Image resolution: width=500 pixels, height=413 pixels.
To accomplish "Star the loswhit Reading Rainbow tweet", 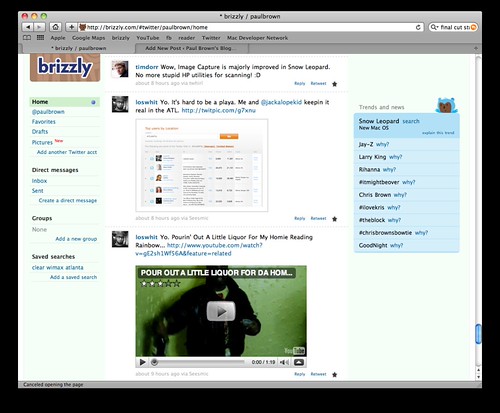I will tap(335, 375).
